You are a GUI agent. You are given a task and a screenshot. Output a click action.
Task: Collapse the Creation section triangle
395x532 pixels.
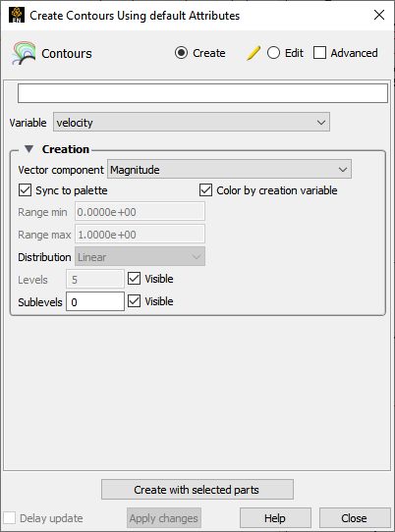pos(28,149)
